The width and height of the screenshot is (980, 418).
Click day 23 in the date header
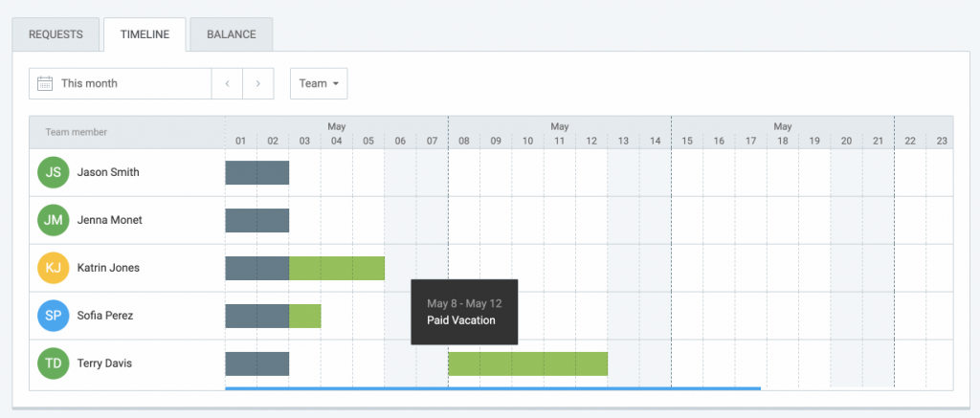942,142
